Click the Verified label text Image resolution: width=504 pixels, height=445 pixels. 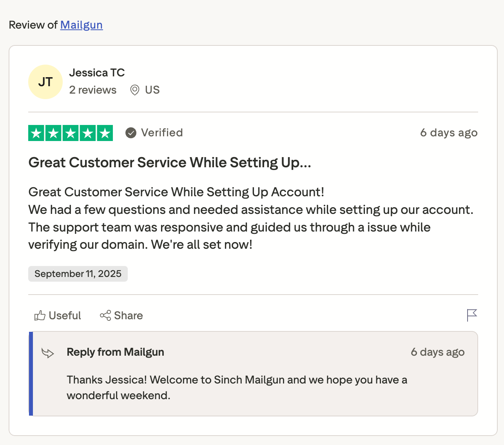tap(162, 133)
